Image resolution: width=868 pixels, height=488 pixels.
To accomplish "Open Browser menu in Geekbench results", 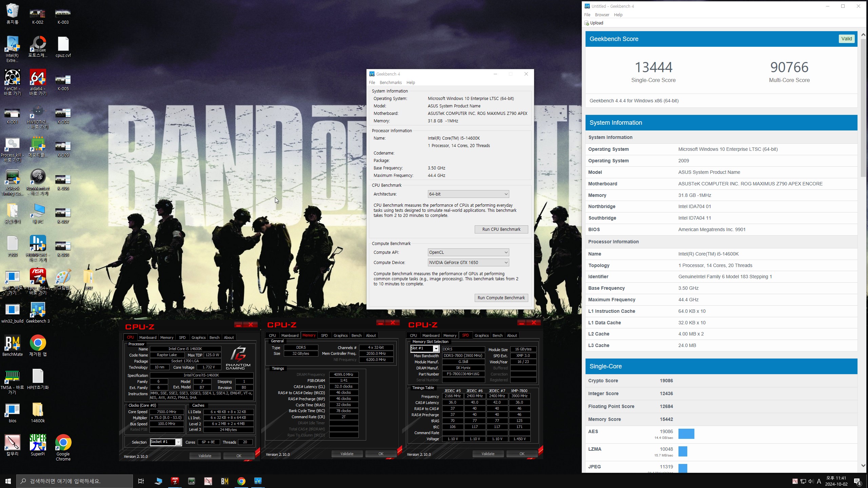I will click(602, 15).
